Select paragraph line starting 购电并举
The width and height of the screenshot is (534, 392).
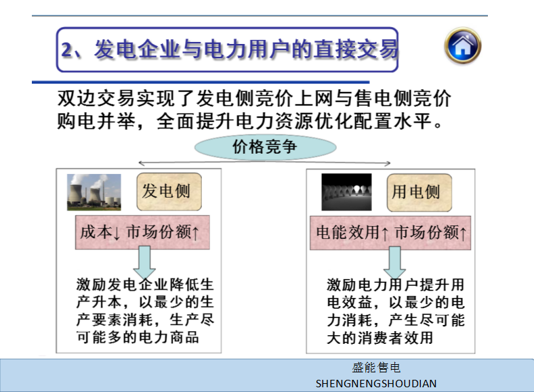click(x=250, y=121)
